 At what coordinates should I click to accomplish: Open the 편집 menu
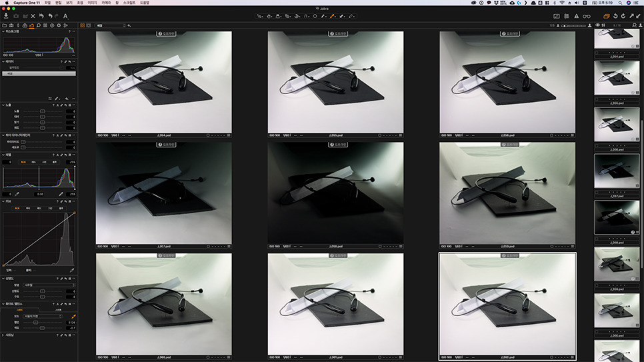point(58,3)
